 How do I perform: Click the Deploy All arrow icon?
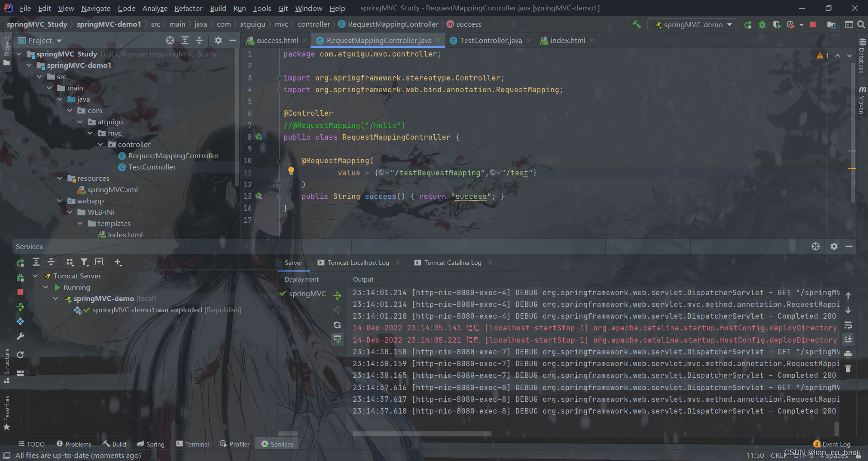click(x=20, y=307)
